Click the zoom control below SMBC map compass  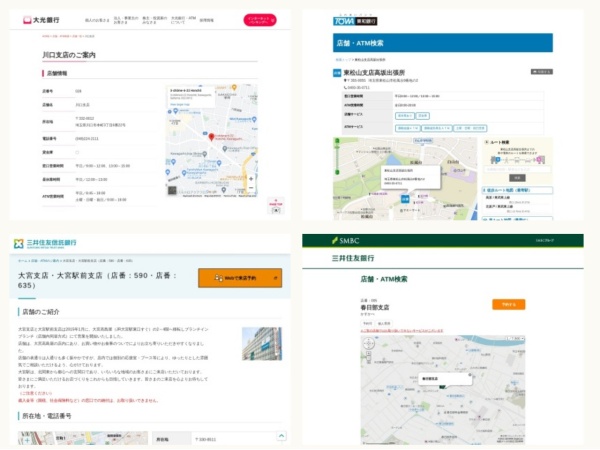coord(369,357)
